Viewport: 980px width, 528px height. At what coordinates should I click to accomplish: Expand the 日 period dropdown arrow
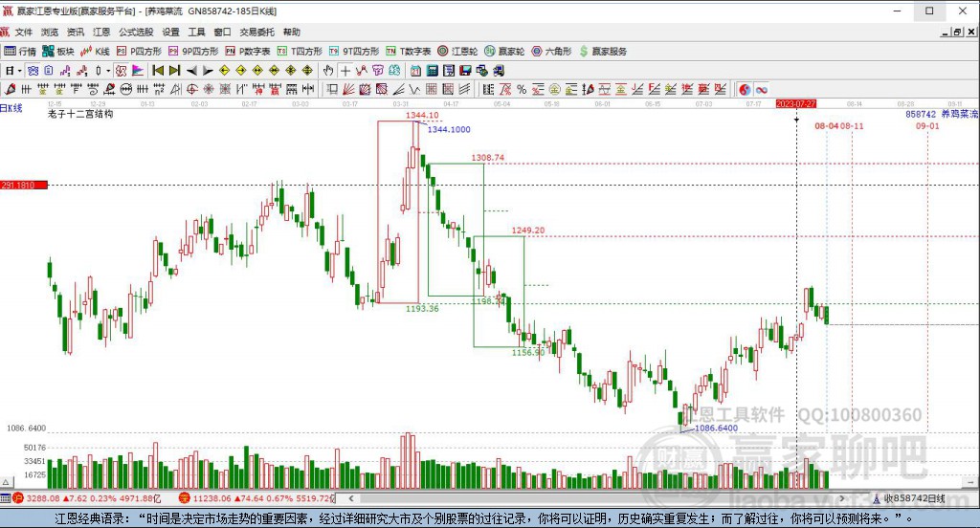tap(20, 71)
